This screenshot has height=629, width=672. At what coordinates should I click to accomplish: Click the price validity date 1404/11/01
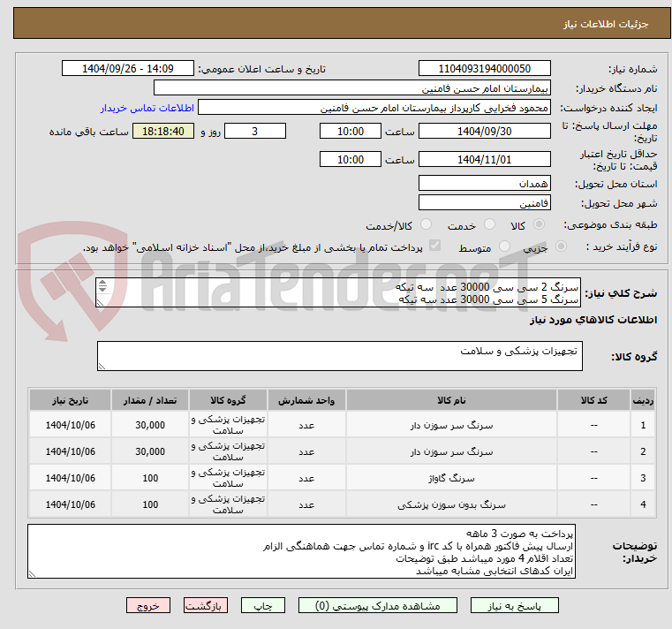[484, 160]
